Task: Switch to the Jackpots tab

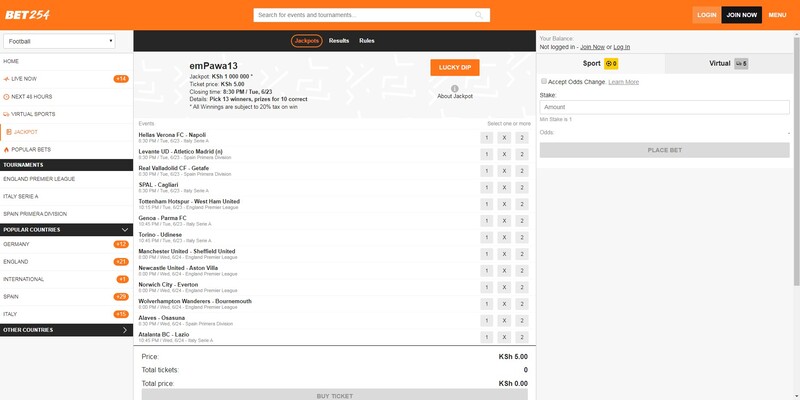Action: [307, 41]
